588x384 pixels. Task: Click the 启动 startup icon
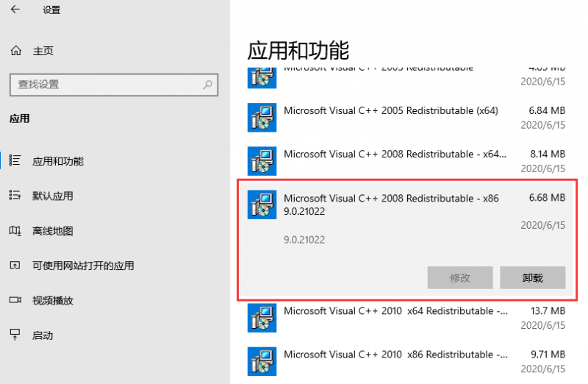[15, 335]
